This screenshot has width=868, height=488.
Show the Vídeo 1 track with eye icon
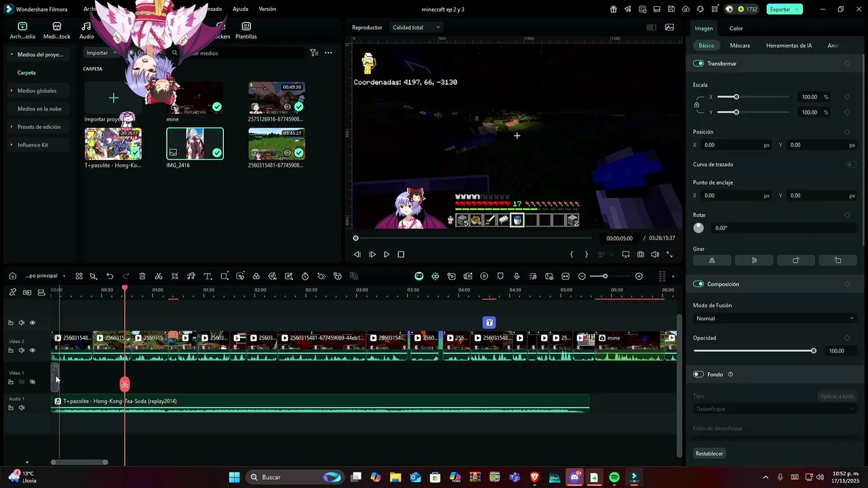(32, 382)
